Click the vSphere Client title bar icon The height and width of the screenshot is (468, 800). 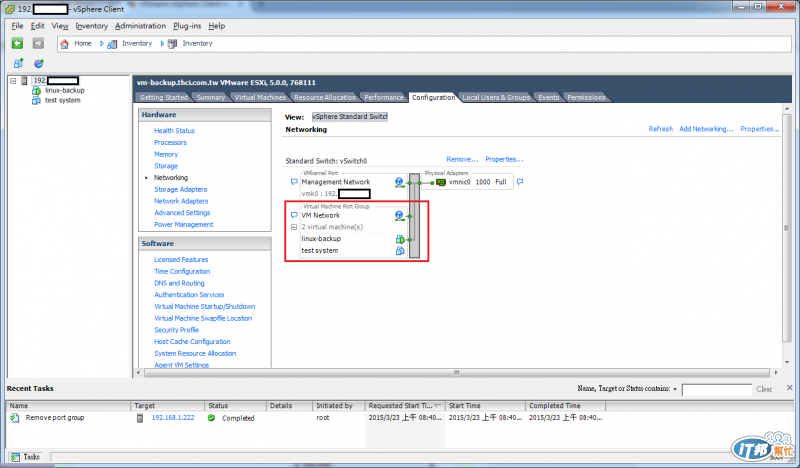(x=10, y=9)
